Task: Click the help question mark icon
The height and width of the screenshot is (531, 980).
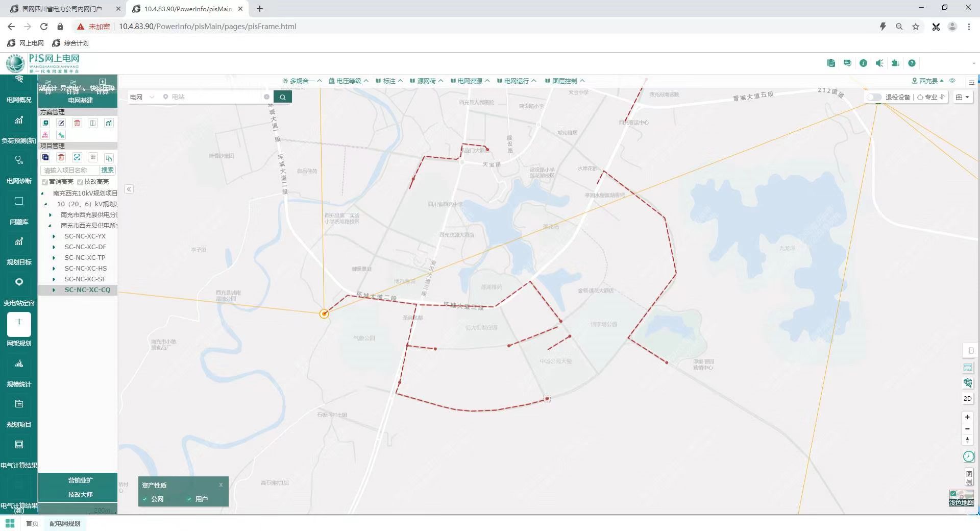Action: [x=912, y=63]
